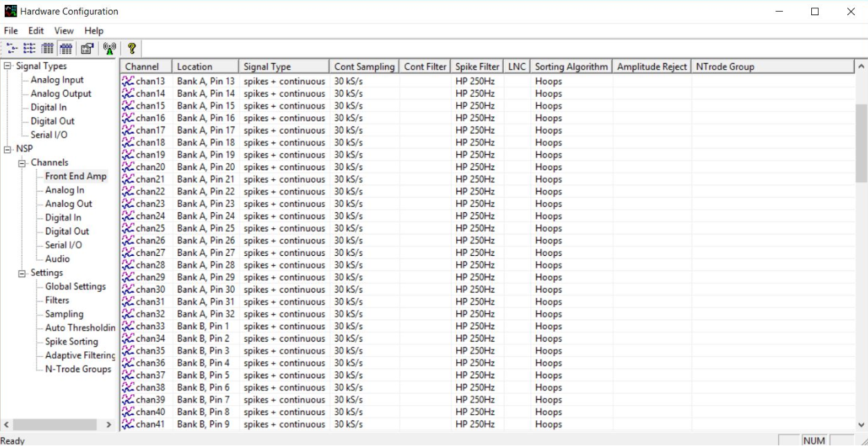Open the File menu

coord(10,30)
